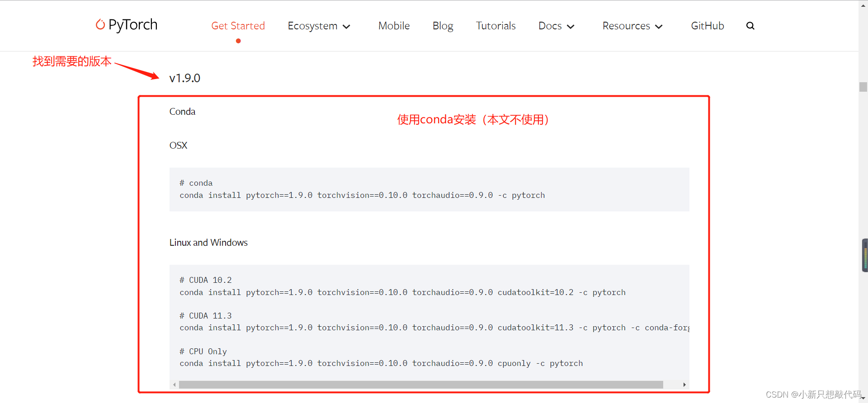Viewport: 868px width, 403px height.
Task: Go to the Mobile page
Action: click(394, 26)
